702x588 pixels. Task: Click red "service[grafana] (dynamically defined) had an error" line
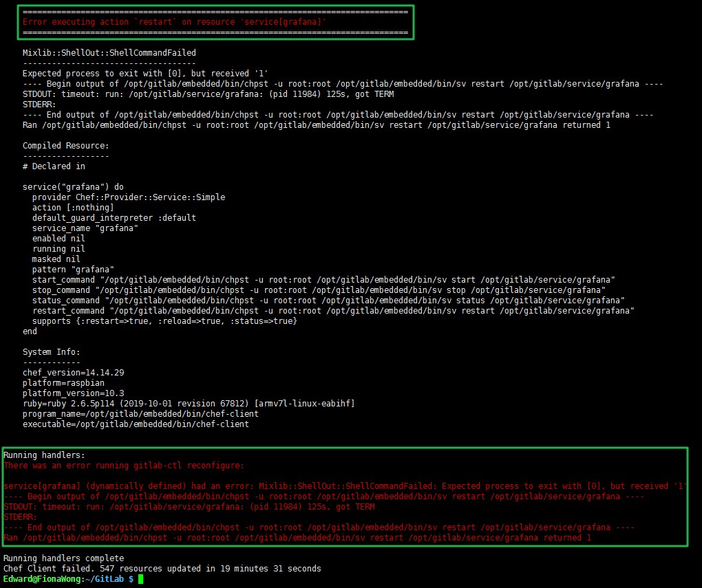(x=344, y=486)
